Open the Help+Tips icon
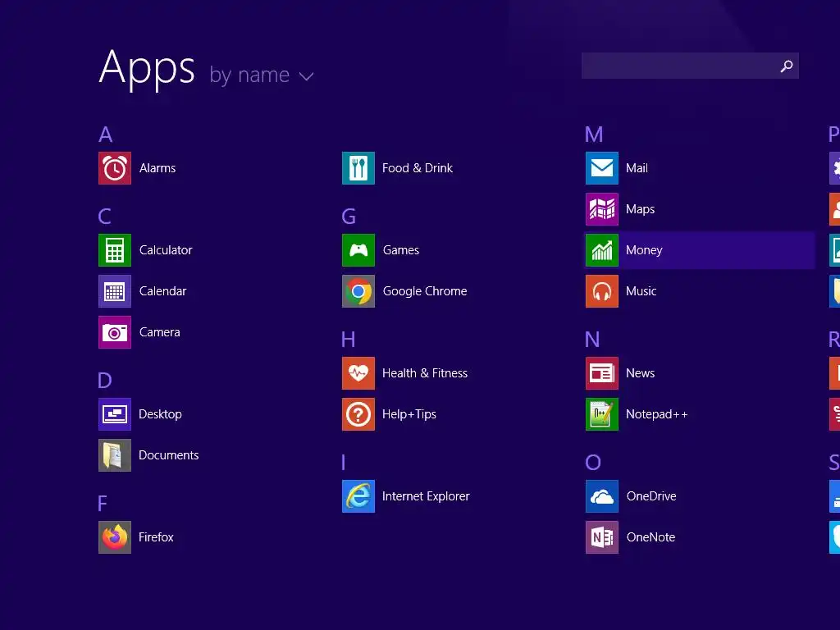840x630 pixels. click(358, 414)
